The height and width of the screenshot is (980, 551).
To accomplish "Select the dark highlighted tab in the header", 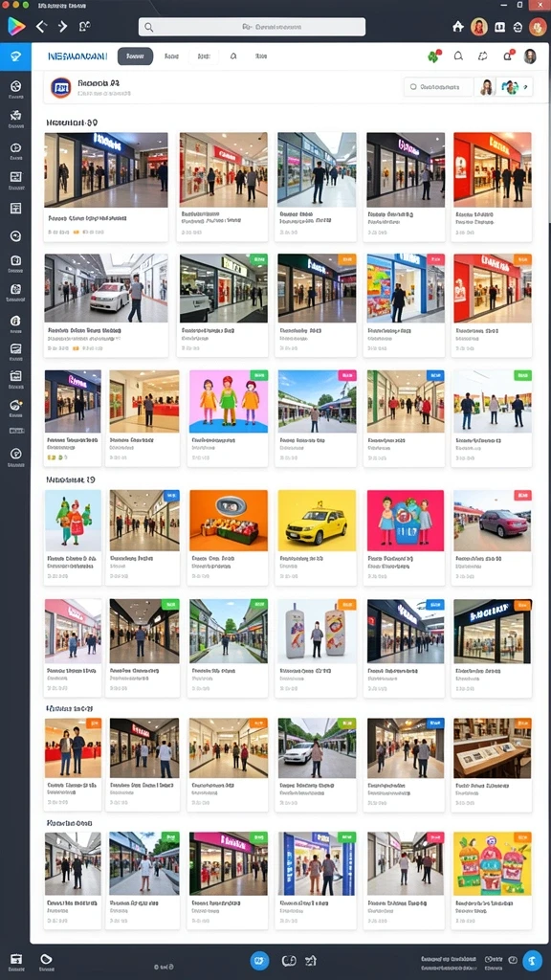I will pos(135,56).
